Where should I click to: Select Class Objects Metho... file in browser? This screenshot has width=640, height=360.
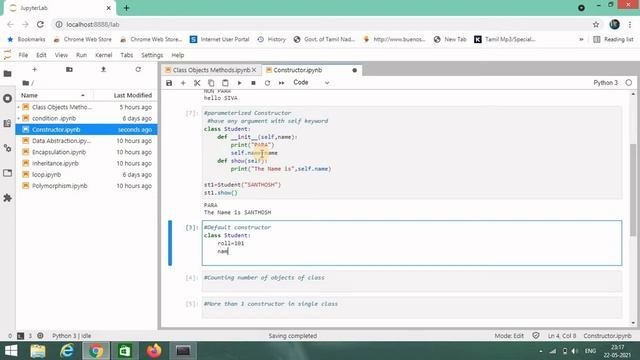(x=87, y=107)
